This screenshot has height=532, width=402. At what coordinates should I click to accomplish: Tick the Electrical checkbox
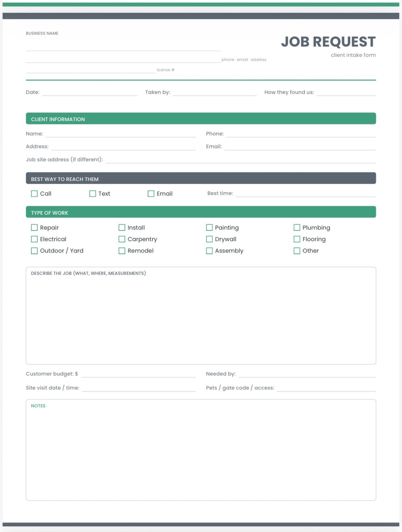pos(35,239)
